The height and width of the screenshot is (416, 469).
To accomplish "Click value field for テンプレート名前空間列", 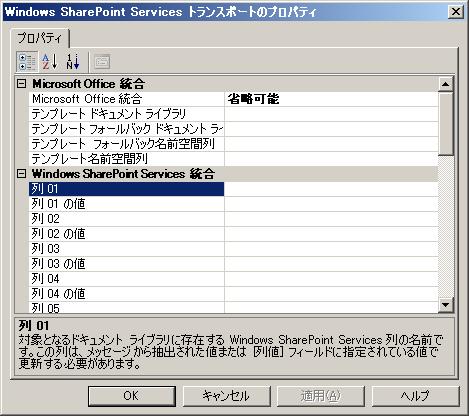I will (331, 159).
